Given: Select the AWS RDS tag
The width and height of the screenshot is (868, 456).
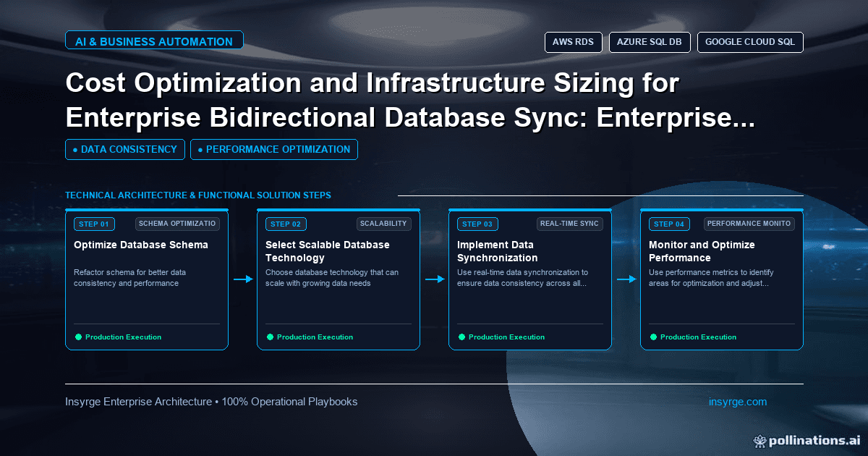Looking at the screenshot, I should [574, 42].
